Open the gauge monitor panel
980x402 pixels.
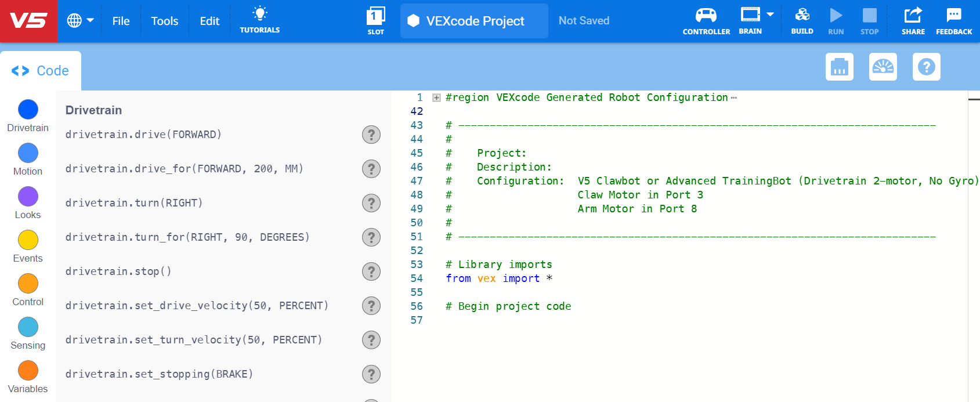(x=883, y=67)
